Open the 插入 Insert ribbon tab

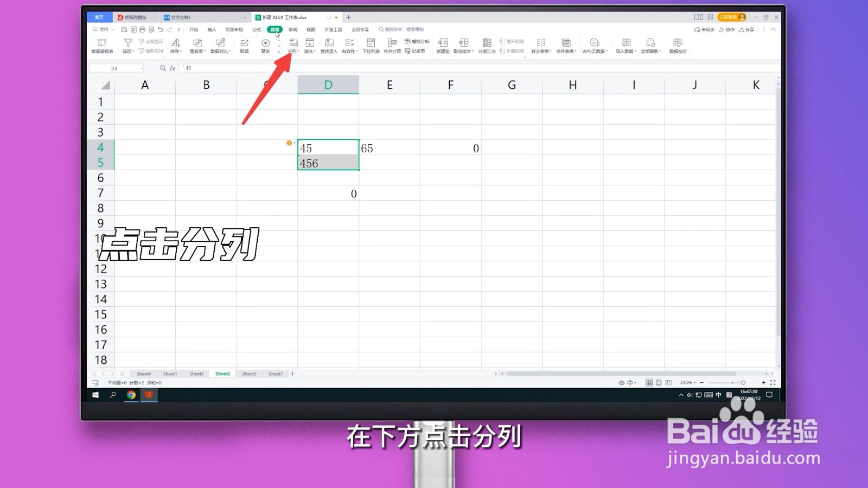[212, 30]
